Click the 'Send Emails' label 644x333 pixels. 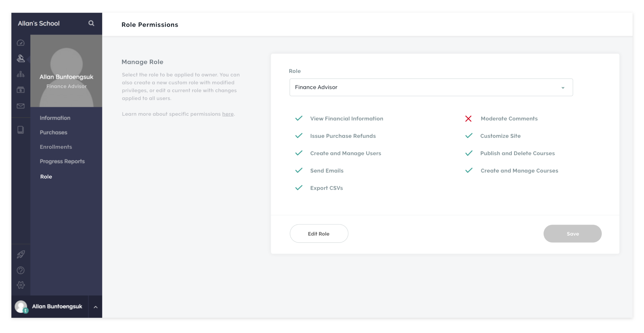pos(327,171)
